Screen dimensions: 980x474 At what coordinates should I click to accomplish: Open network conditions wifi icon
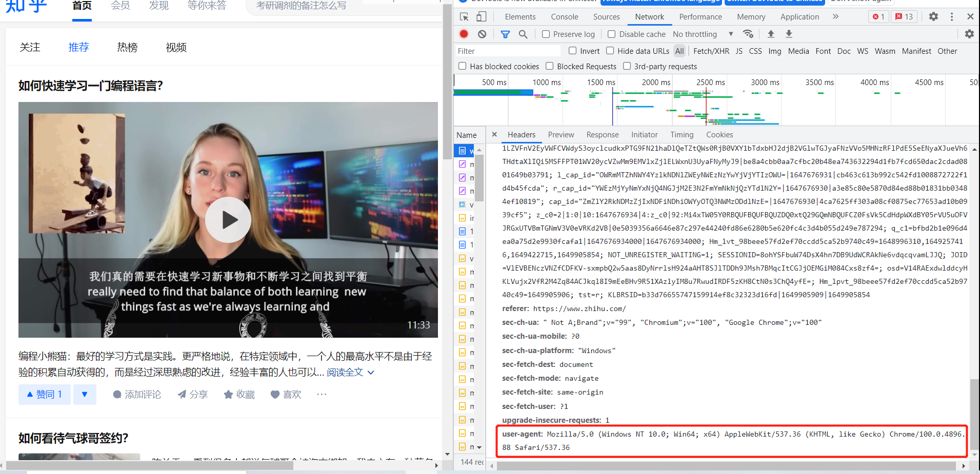[748, 34]
